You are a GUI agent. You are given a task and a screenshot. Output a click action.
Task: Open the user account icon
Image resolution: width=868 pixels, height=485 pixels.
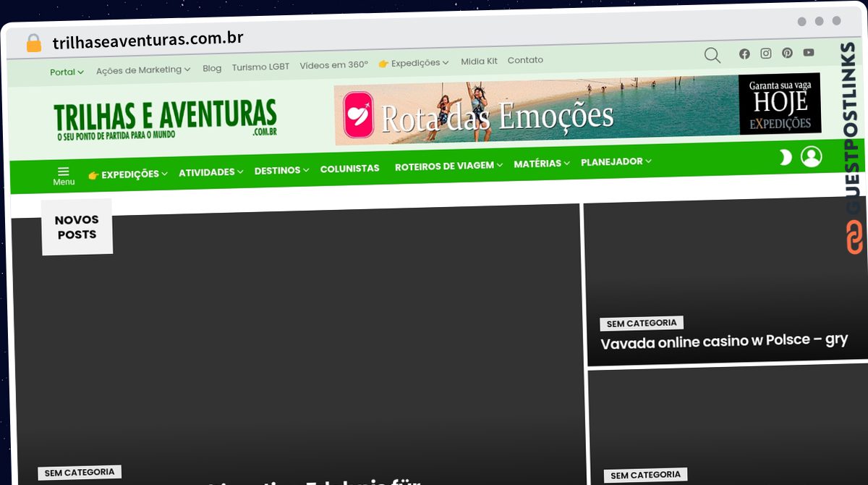click(x=812, y=156)
